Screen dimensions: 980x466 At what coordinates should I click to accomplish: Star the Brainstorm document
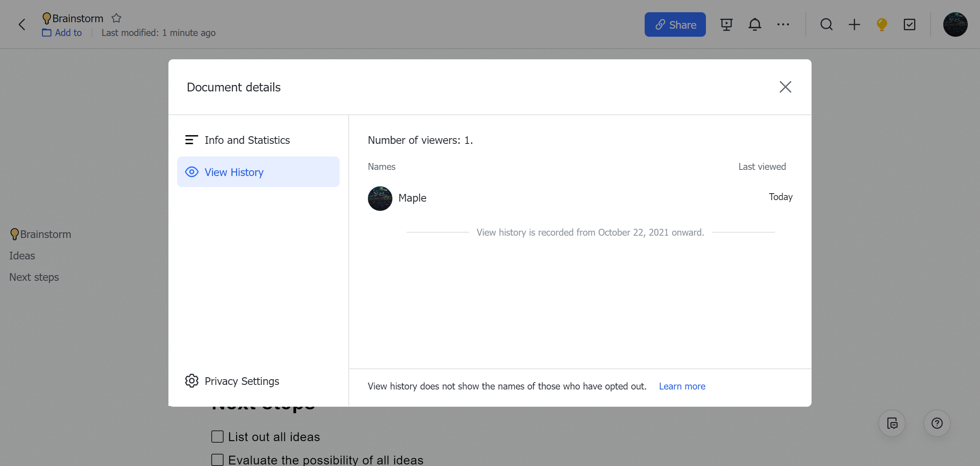(x=116, y=18)
